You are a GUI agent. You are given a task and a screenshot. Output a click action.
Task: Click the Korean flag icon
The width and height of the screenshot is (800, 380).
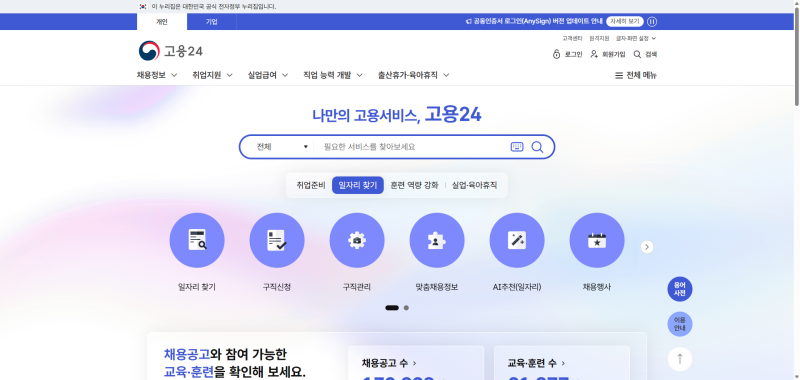[143, 7]
